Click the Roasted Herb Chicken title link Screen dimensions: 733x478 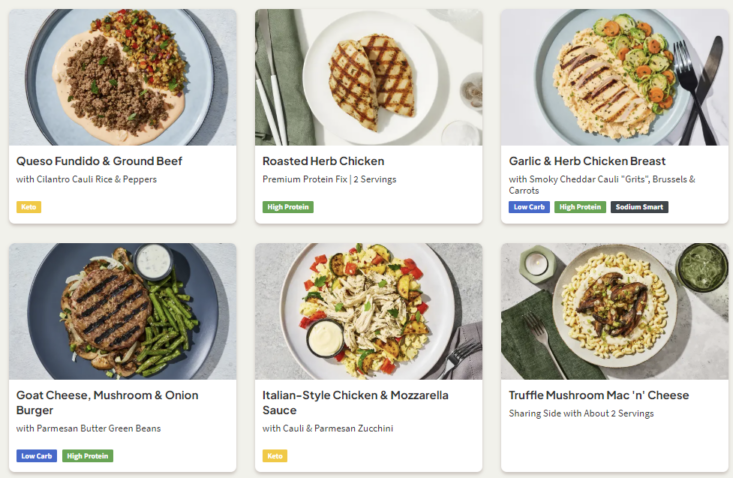323,161
